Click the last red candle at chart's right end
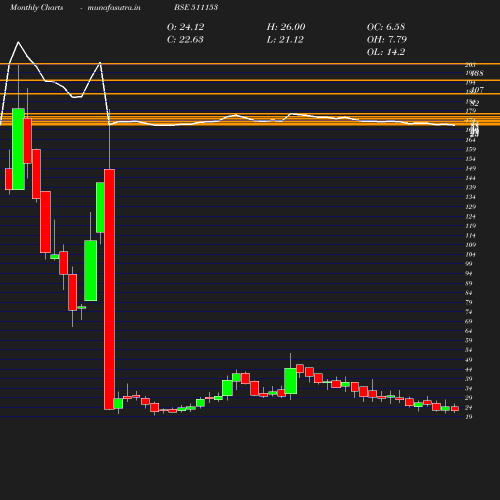 [x=455, y=409]
